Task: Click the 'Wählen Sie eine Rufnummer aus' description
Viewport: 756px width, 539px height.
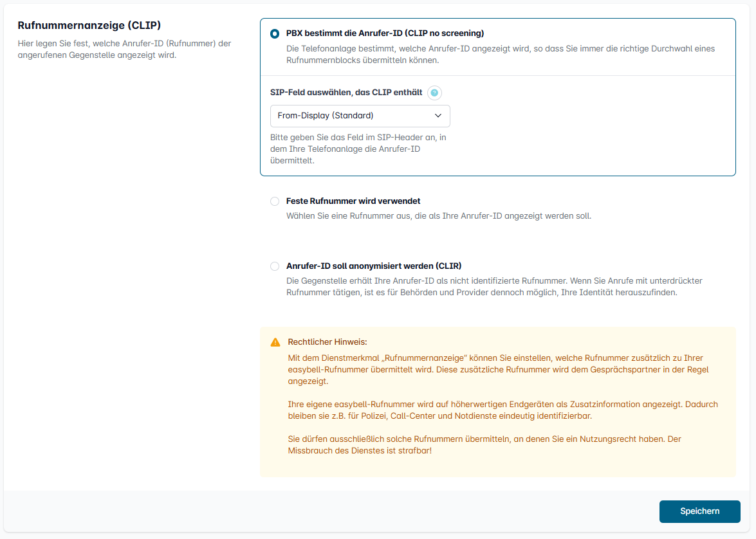Action: 438,216
